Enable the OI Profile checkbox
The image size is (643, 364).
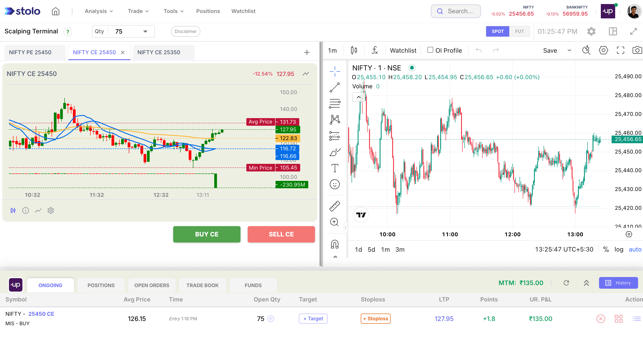pyautogui.click(x=430, y=50)
